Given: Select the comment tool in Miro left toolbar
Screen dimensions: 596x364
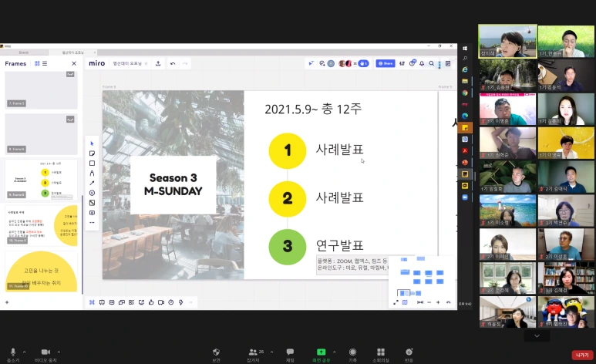Looking at the screenshot, I should pos(92,213).
